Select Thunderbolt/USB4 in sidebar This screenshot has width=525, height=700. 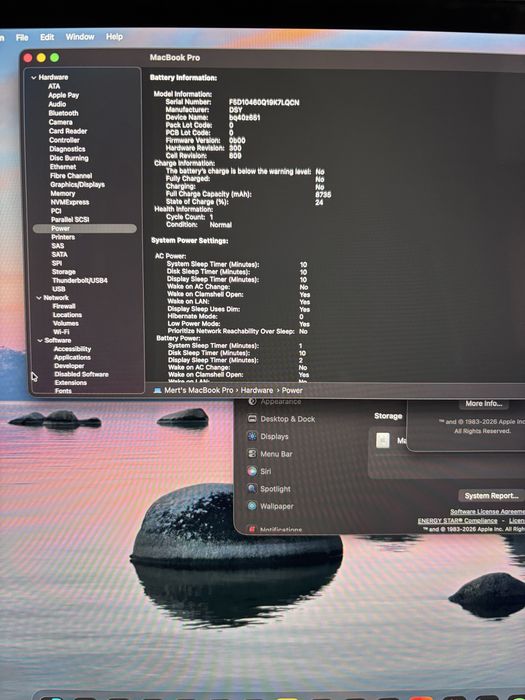click(x=79, y=280)
